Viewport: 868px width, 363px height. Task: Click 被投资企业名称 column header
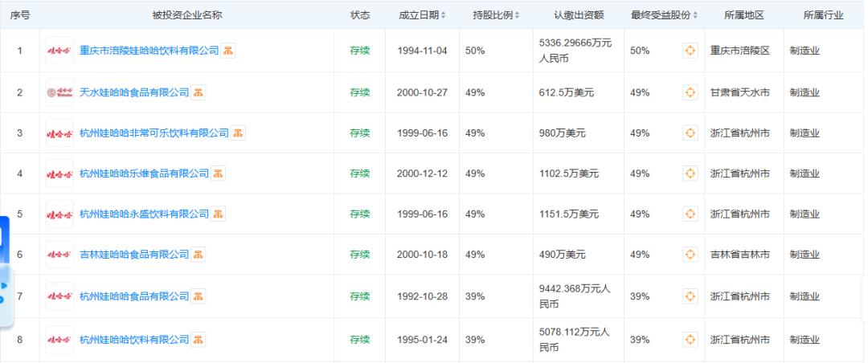[187, 15]
